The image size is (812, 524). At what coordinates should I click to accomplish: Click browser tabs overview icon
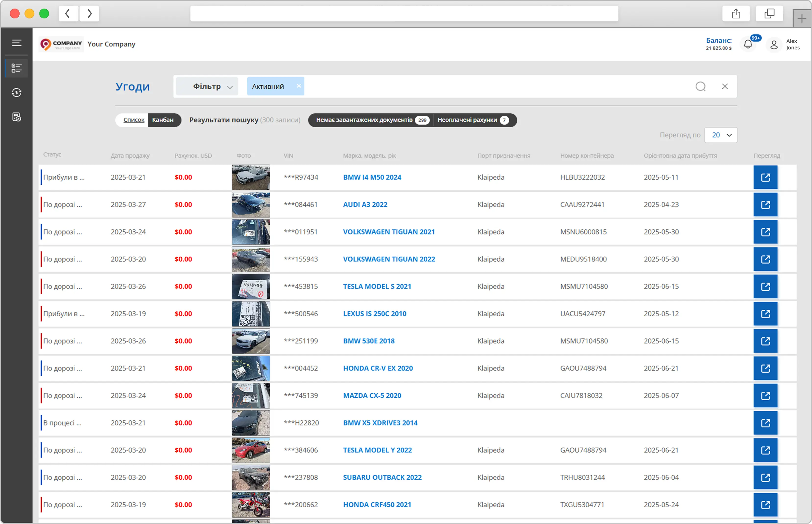pos(769,14)
